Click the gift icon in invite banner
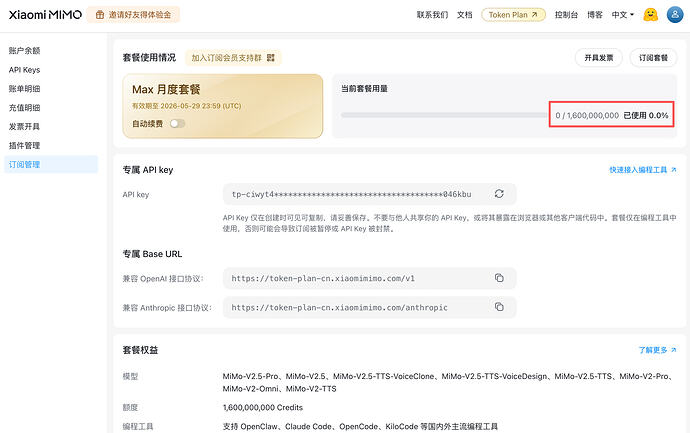Screen dimensions: 690x433 point(100,15)
